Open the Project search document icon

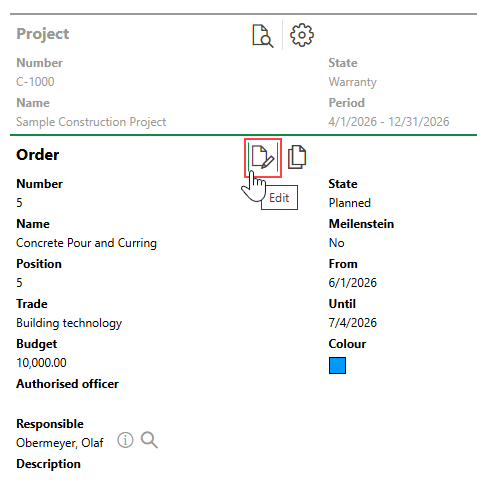[x=263, y=35]
